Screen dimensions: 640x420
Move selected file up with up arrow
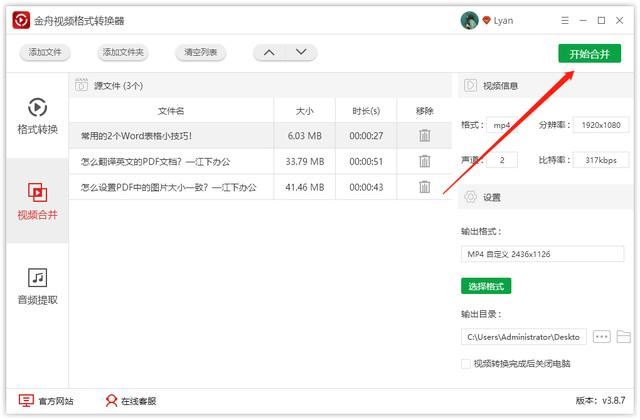[269, 52]
